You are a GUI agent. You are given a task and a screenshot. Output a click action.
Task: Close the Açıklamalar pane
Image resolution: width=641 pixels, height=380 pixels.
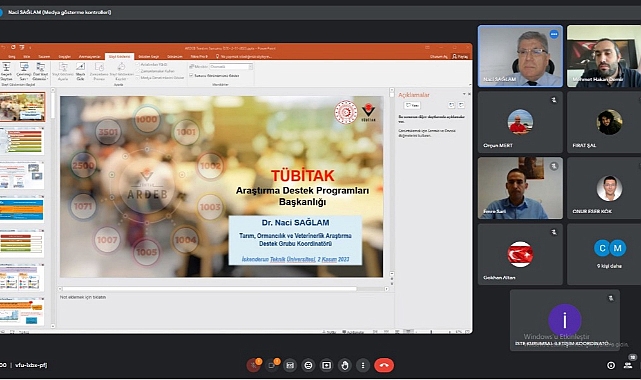(469, 94)
